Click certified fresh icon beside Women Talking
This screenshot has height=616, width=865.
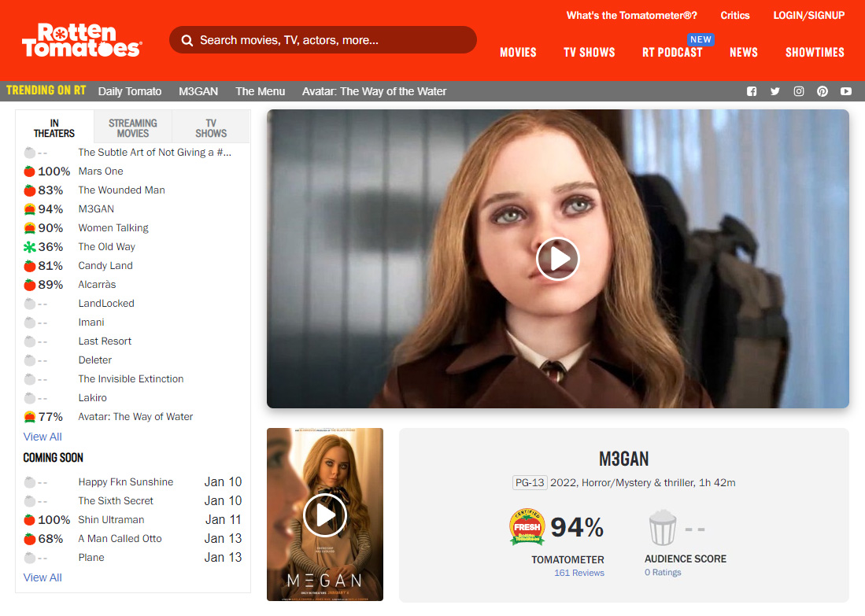coord(30,228)
